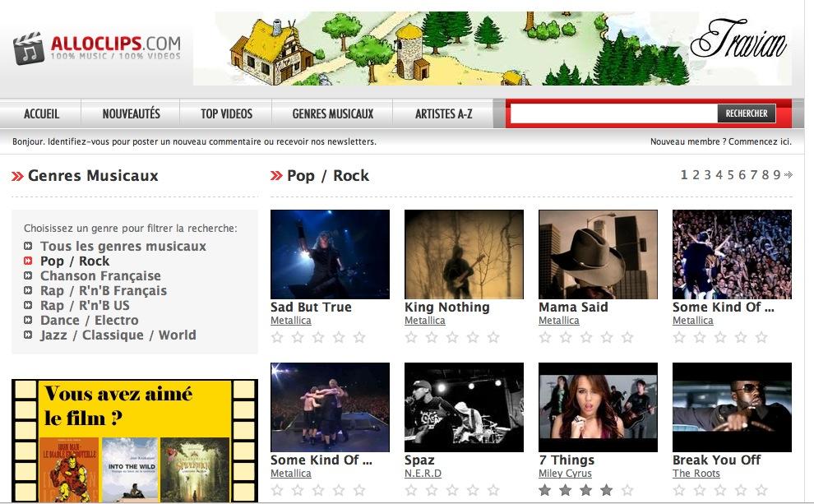Image resolution: width=814 pixels, height=504 pixels.
Task: Click the Iron Man book cover in the ad
Action: pyautogui.click(x=68, y=469)
